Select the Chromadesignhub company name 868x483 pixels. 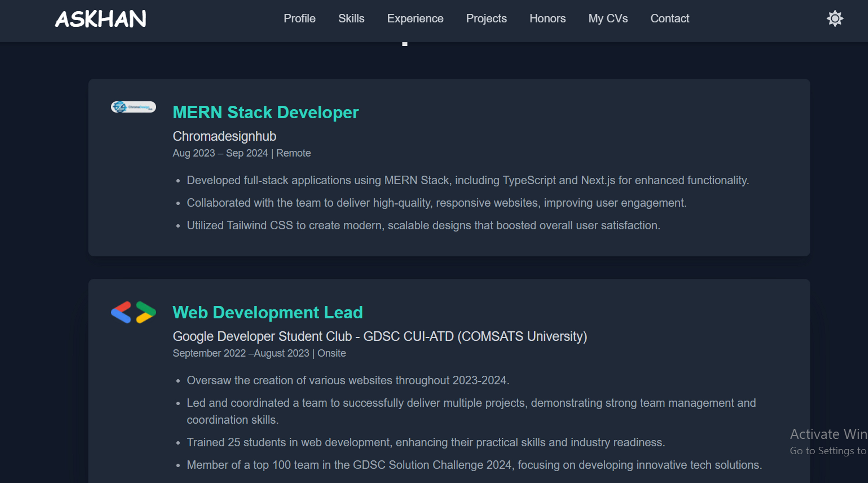tap(224, 136)
